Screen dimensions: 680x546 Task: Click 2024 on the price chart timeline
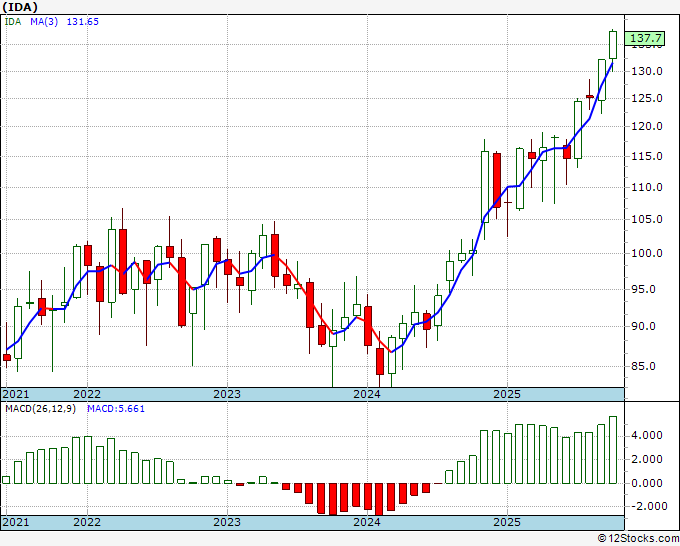coord(367,394)
